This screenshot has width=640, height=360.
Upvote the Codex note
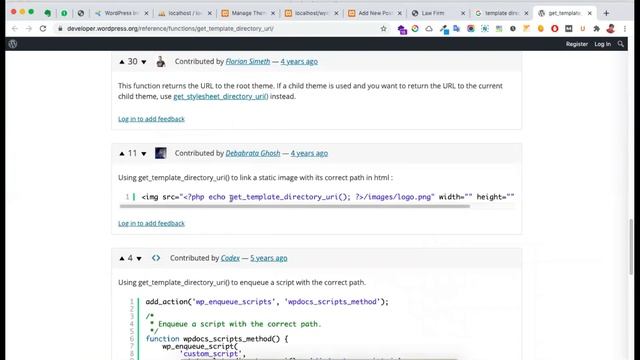pos(122,258)
